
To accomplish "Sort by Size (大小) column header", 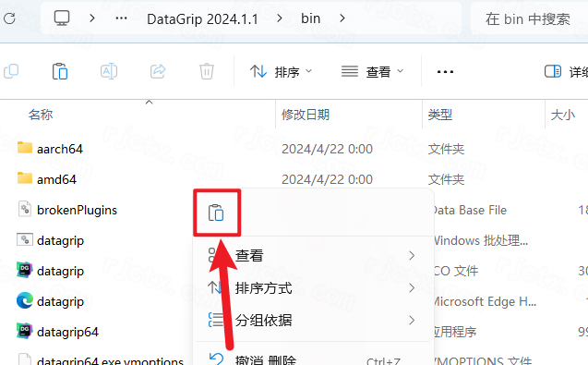I will pos(562,115).
